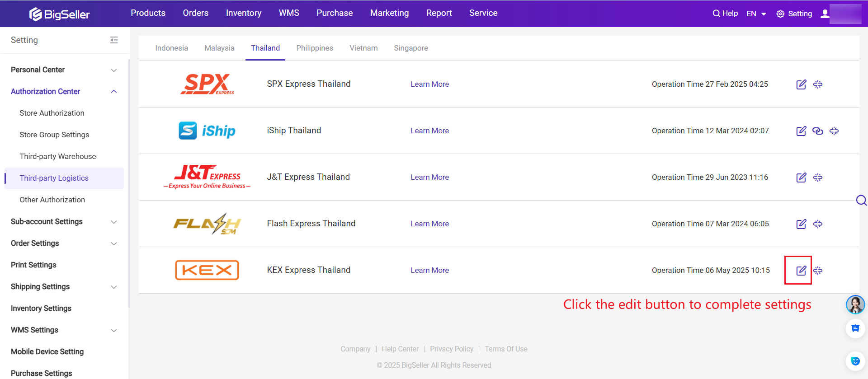Select Third-party Logistics in sidebar
The width and height of the screenshot is (868, 379).
pyautogui.click(x=64, y=178)
